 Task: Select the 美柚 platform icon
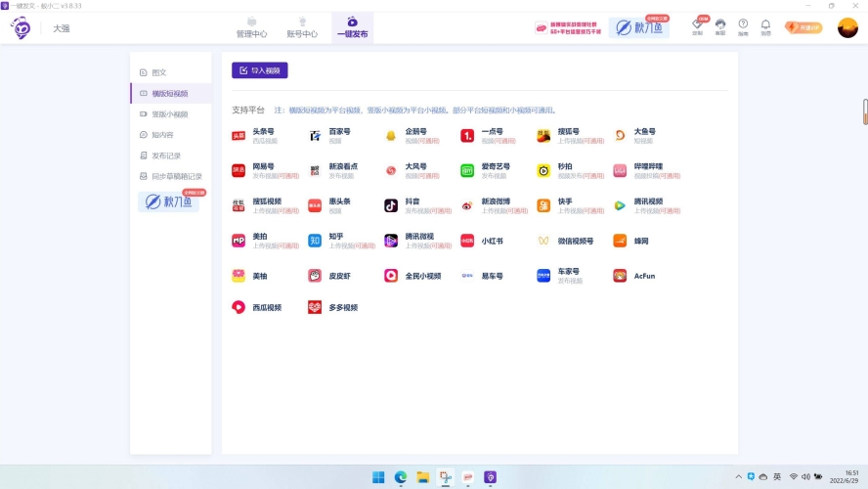[239, 275]
